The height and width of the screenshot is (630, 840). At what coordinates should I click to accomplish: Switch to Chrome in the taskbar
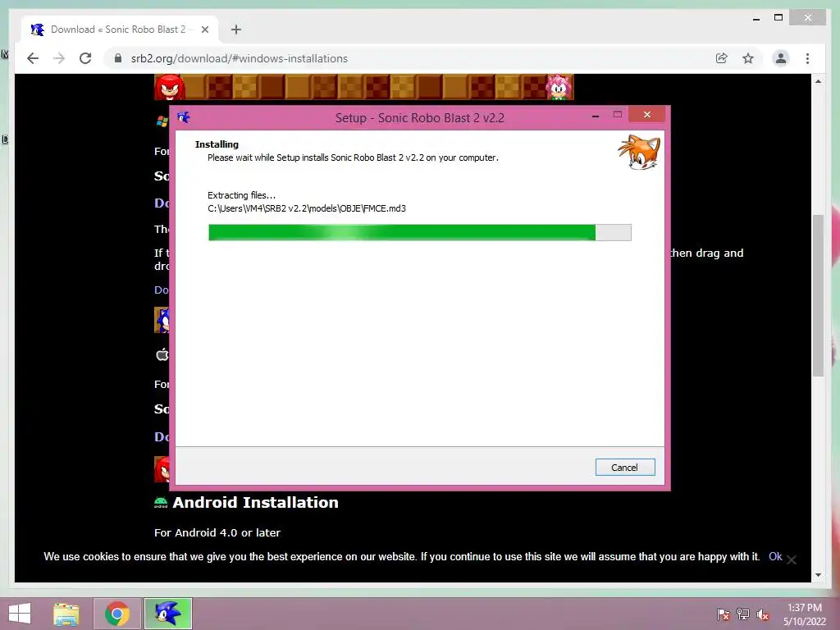[117, 614]
